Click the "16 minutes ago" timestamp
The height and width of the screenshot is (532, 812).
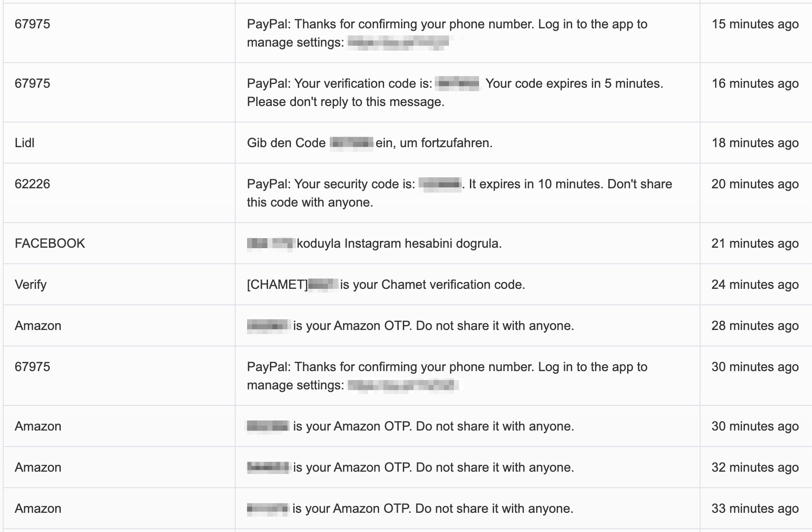[755, 84]
